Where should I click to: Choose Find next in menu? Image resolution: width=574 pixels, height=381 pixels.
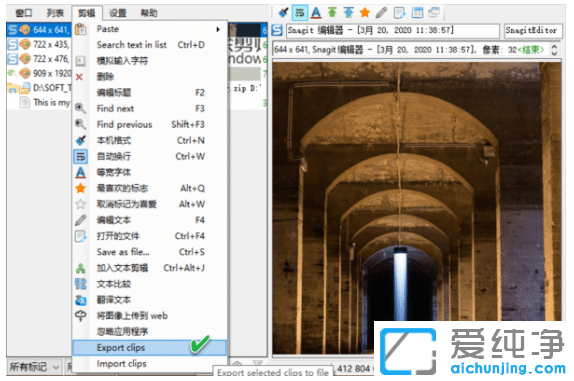pyautogui.click(x=150, y=108)
